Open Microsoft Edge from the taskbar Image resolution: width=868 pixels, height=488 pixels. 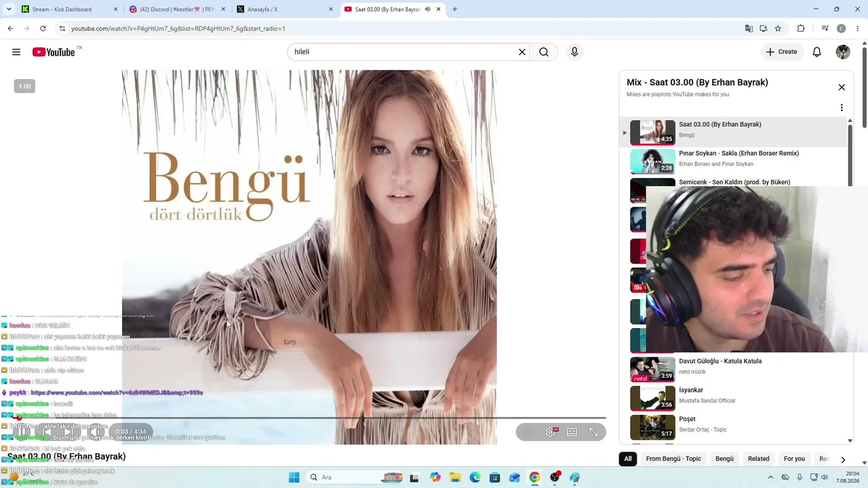pyautogui.click(x=475, y=477)
